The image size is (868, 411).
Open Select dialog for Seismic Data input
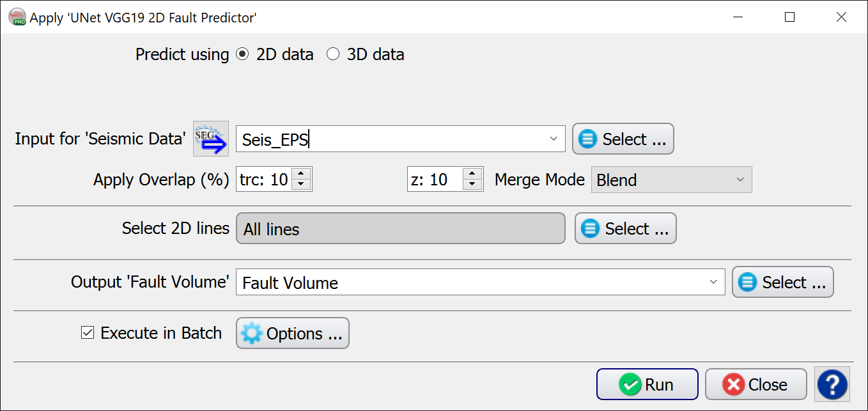point(623,139)
